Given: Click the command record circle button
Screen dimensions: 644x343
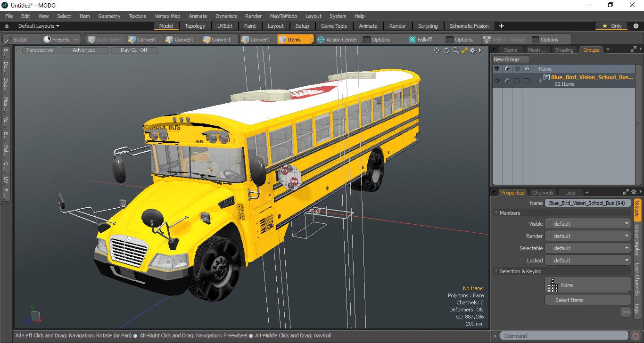Looking at the screenshot, I should coord(636,336).
